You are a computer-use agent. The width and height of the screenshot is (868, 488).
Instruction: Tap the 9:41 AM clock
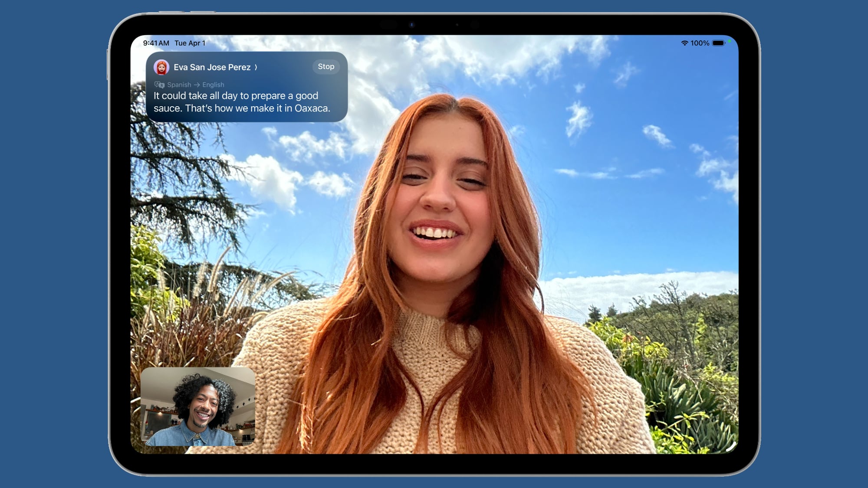[156, 43]
